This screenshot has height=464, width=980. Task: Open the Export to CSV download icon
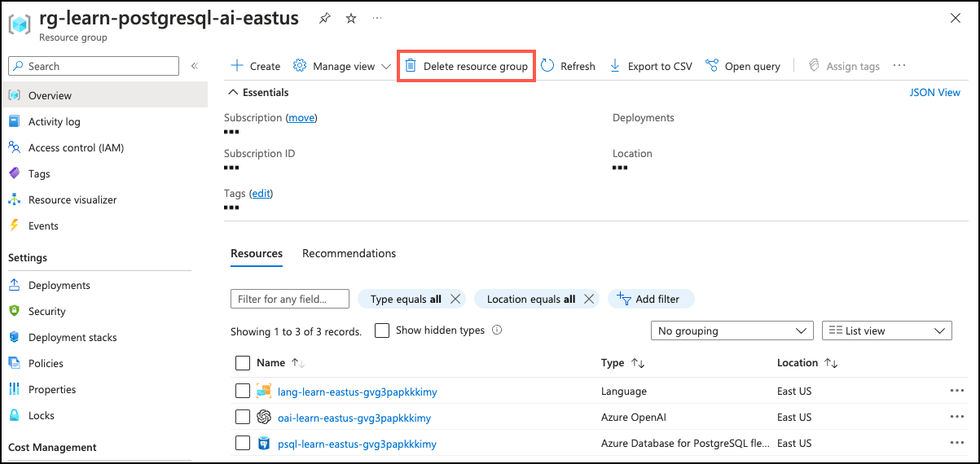click(x=615, y=66)
